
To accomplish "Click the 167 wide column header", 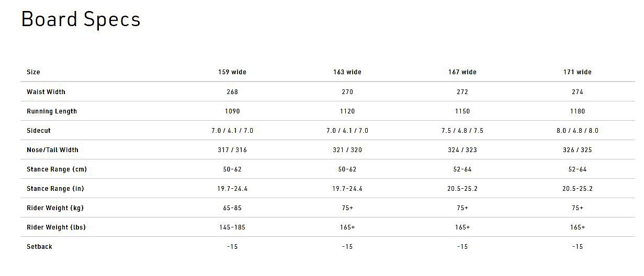I will pos(462,72).
